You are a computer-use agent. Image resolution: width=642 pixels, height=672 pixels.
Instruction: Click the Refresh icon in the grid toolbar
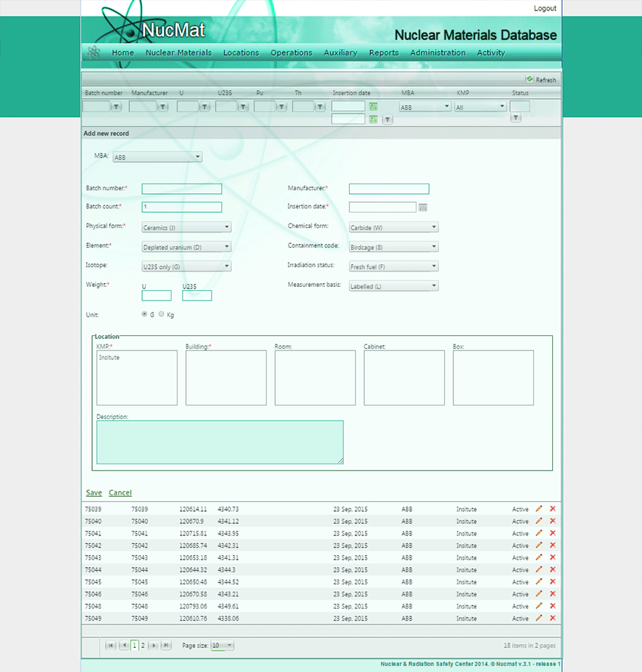click(529, 79)
